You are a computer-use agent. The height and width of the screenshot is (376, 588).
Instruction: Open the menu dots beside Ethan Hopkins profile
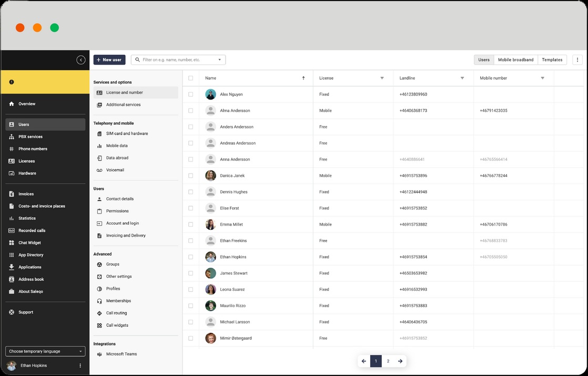coord(80,365)
